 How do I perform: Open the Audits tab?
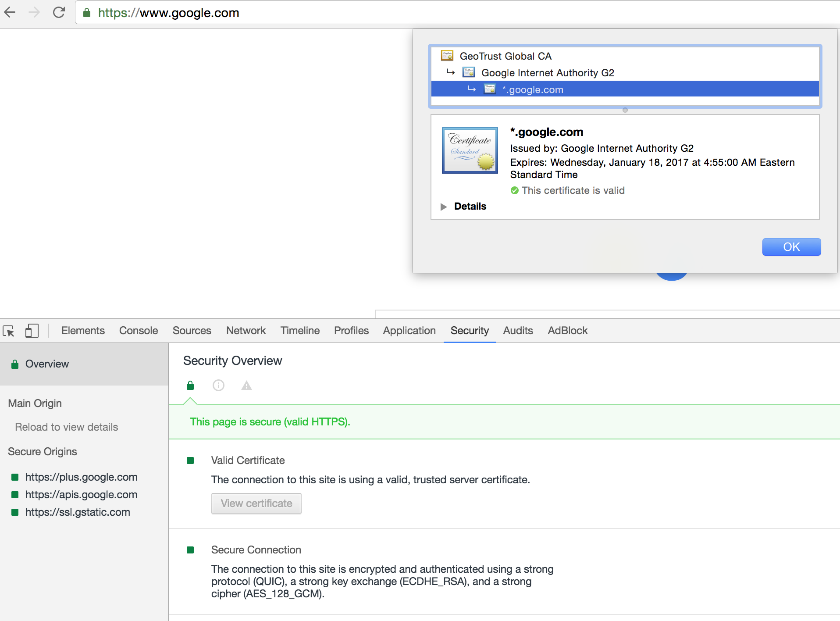[518, 331]
